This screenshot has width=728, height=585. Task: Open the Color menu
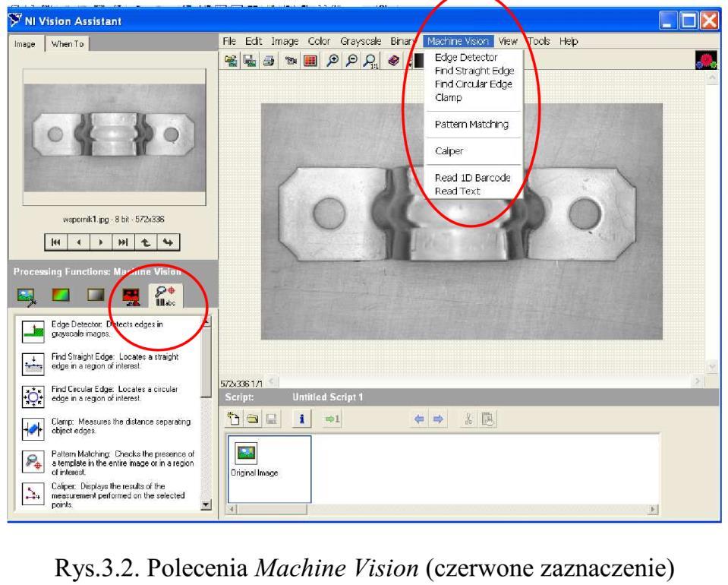coord(319,41)
